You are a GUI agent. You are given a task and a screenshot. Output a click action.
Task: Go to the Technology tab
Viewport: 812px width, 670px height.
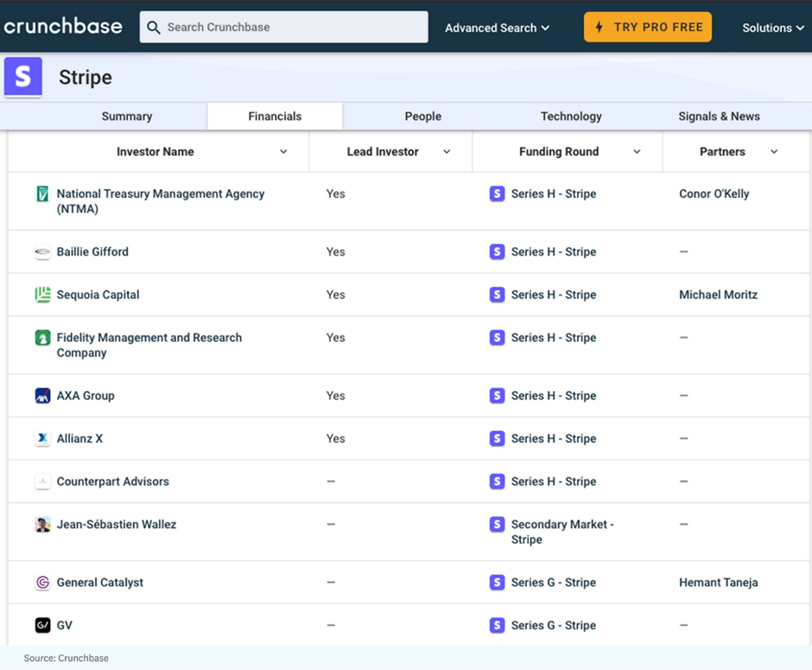(x=571, y=117)
